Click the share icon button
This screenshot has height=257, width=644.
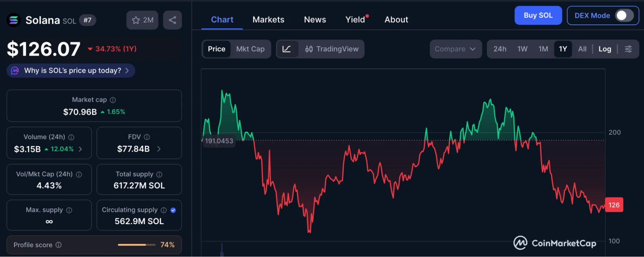click(x=172, y=20)
